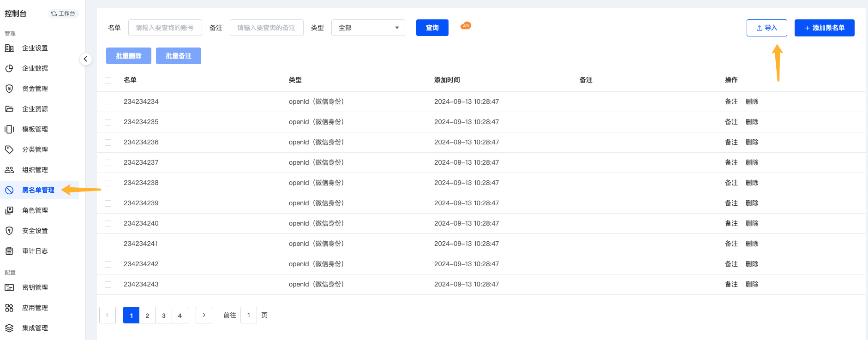Navigate to 安全设置 menu item

pyautogui.click(x=35, y=231)
